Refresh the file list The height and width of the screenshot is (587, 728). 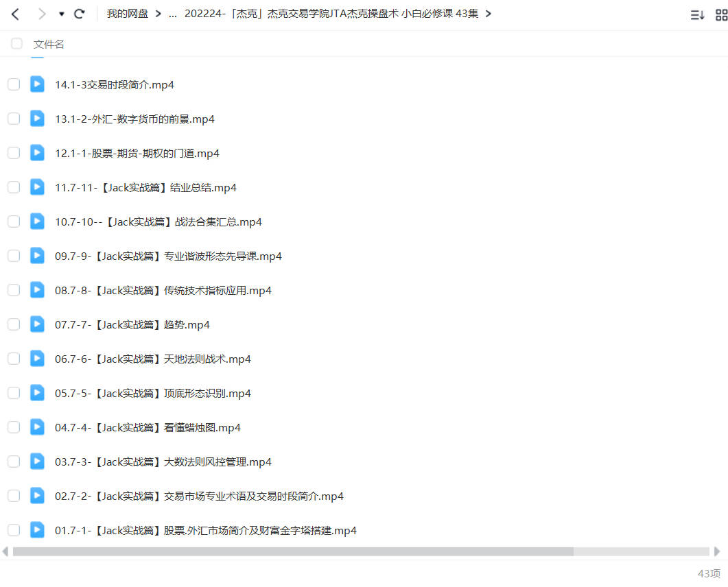80,14
